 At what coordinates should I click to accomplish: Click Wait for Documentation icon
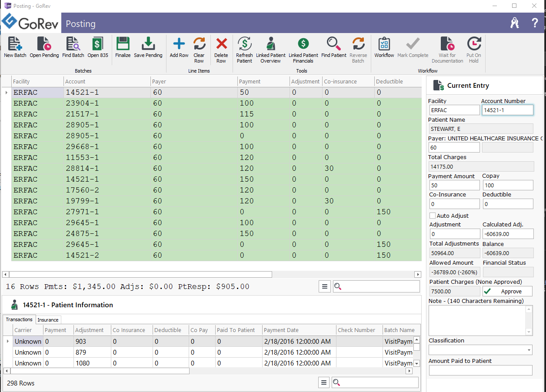click(x=447, y=44)
